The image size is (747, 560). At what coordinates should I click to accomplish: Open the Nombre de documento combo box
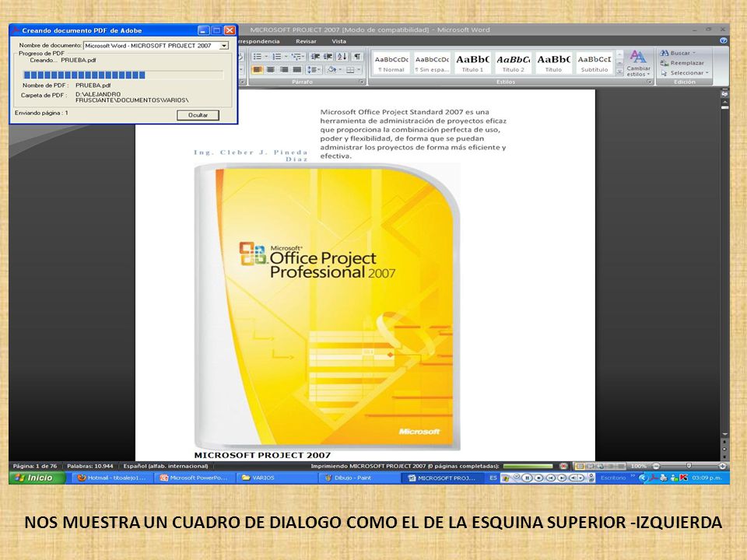[x=156, y=46]
